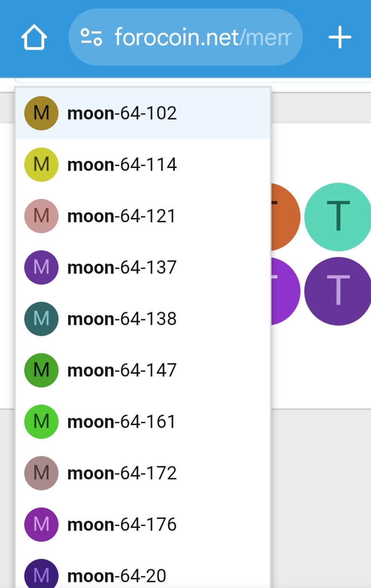Image resolution: width=371 pixels, height=588 pixels.
Task: Pick the moon-64-20 suggestion
Action: pos(117,576)
